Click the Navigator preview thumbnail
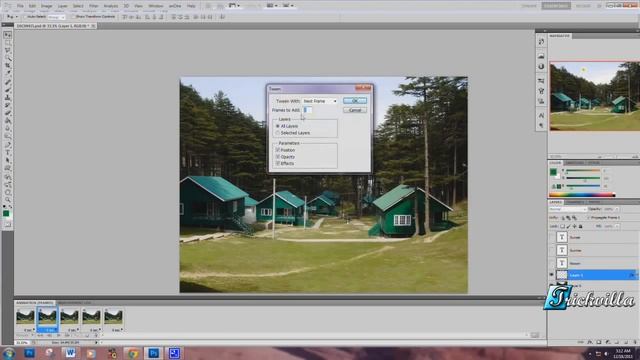Image resolution: width=640 pixels, height=360 pixels. (594, 96)
